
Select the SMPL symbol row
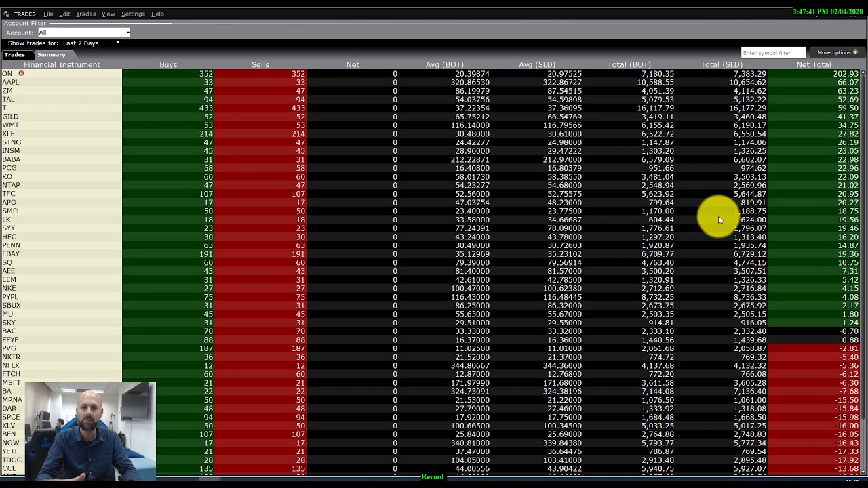pyautogui.click(x=11, y=211)
